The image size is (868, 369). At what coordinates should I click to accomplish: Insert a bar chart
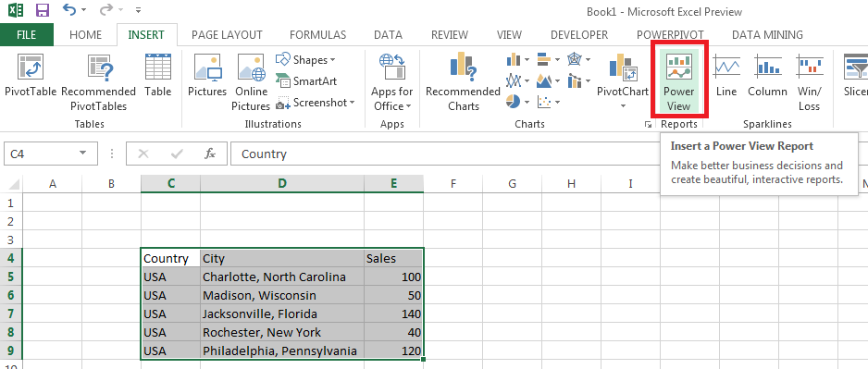(x=543, y=59)
